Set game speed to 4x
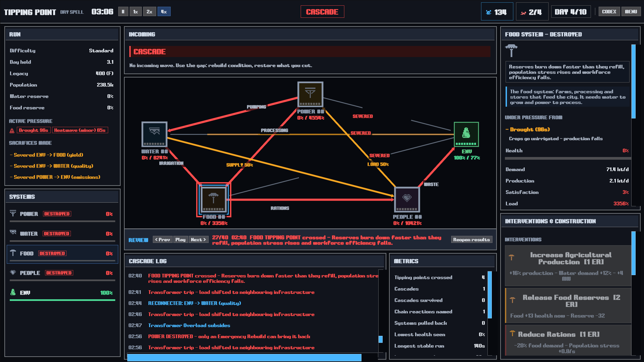 click(x=164, y=12)
